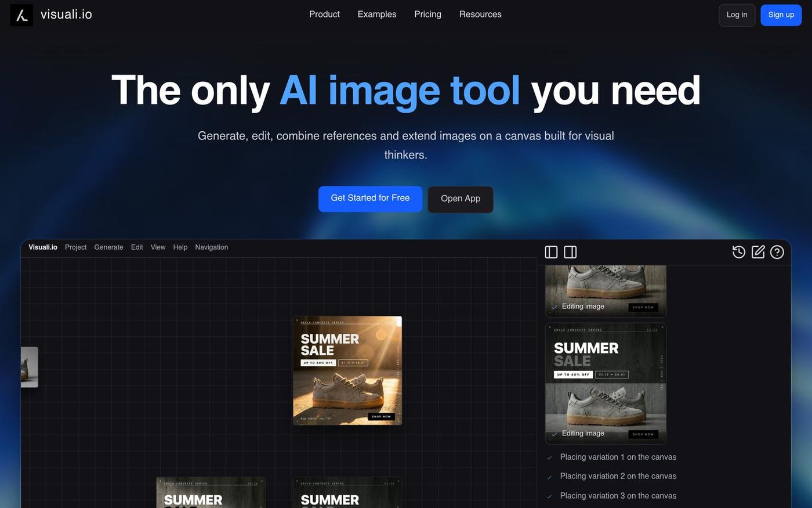Click the new edit pencil icon
Image resolution: width=812 pixels, height=508 pixels.
tap(758, 252)
